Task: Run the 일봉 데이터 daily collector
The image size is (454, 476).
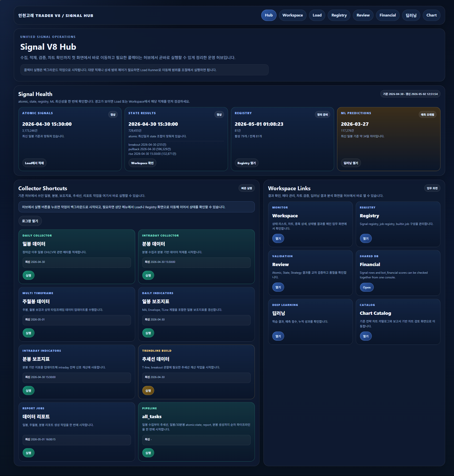Action: [x=29, y=275]
